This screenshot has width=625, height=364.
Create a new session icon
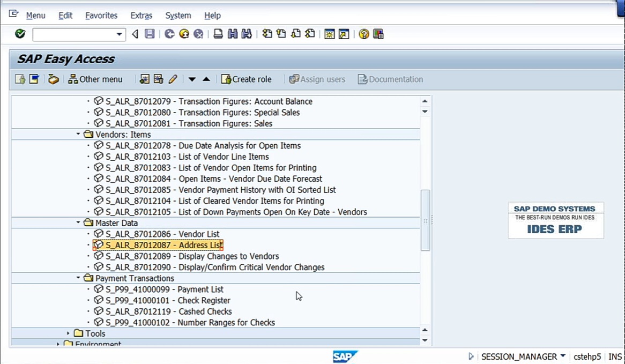(330, 34)
